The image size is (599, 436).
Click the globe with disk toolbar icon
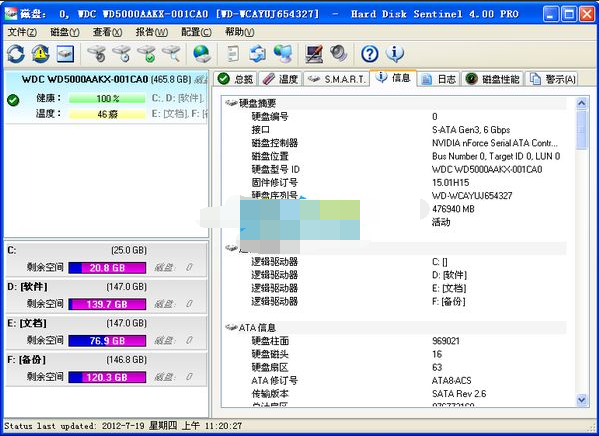click(201, 54)
